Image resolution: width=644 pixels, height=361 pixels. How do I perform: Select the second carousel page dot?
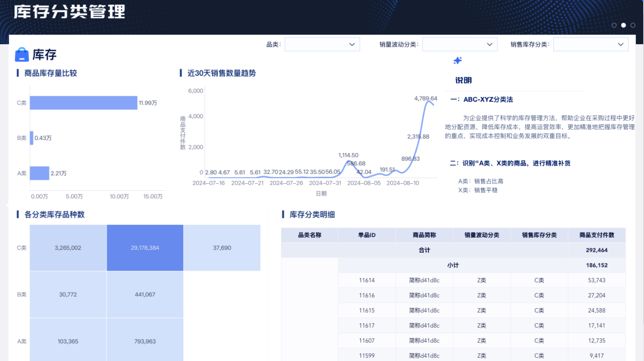[623, 25]
